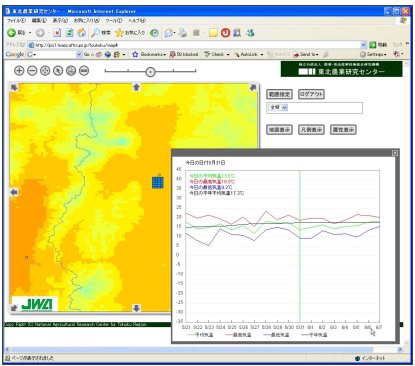Pan map to the northwest corner arrow
415x366 pixels.
(14, 88)
